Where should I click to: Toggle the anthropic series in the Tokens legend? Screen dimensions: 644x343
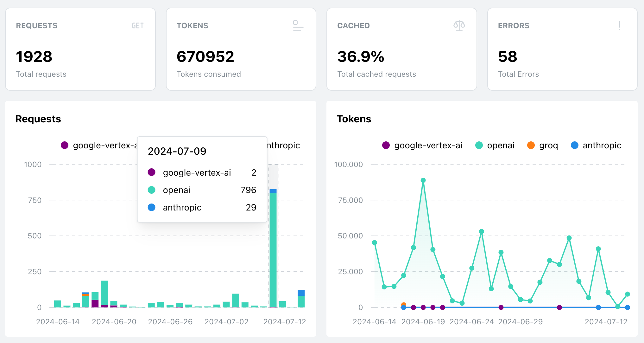596,146
